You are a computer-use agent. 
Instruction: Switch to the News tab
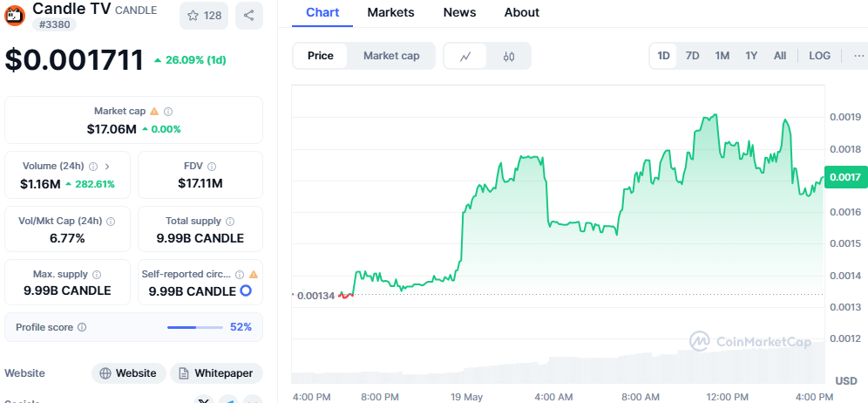[x=460, y=12]
